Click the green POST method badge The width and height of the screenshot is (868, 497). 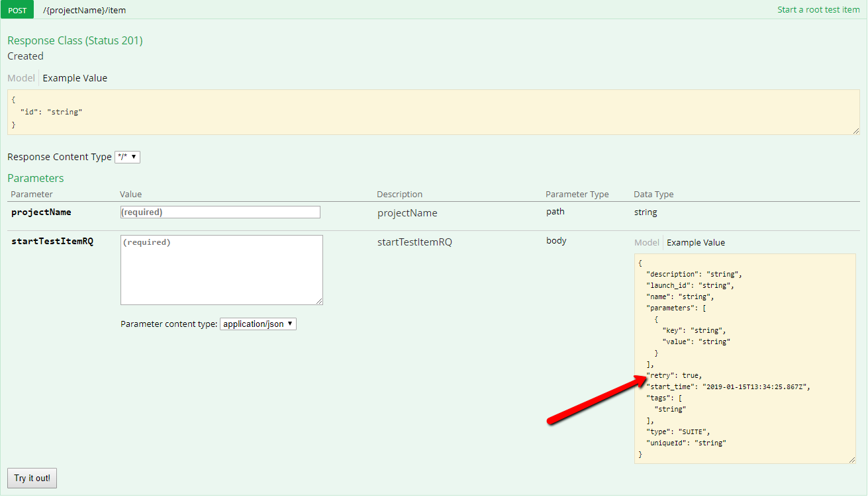coord(17,9)
